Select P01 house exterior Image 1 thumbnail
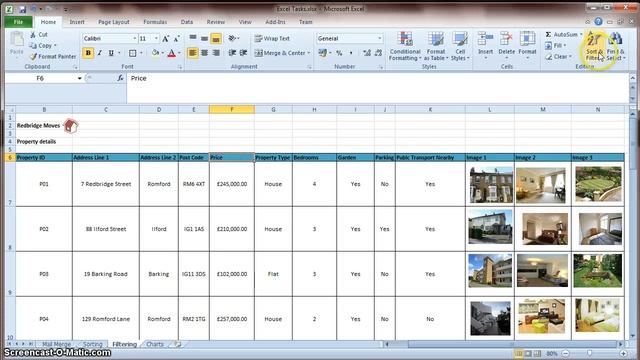 click(x=491, y=185)
